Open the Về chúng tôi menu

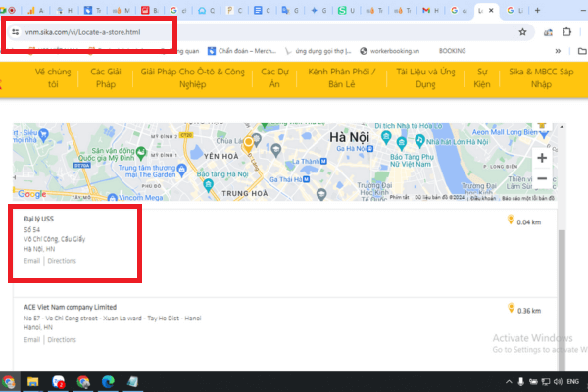(x=53, y=78)
